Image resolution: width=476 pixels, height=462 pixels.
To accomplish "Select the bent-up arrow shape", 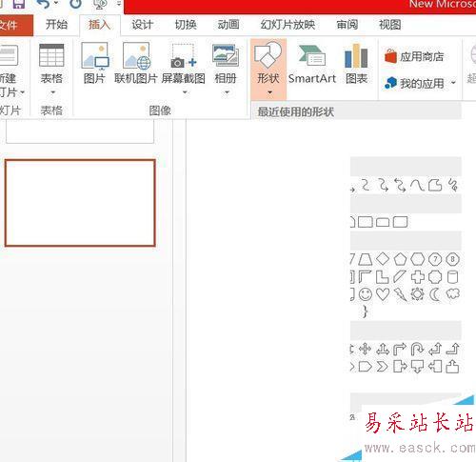I will [x=453, y=349].
